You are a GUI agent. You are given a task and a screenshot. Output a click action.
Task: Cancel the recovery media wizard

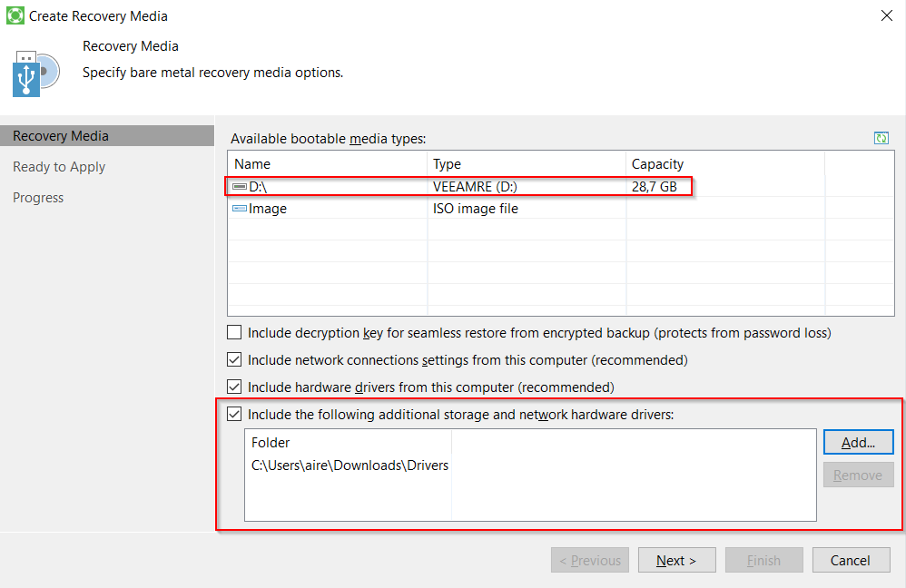pos(851,561)
